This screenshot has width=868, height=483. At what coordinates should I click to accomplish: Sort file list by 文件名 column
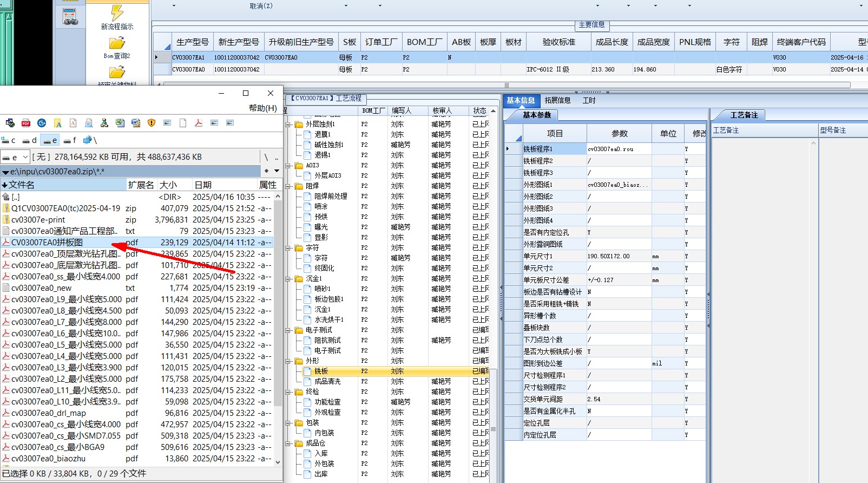click(63, 185)
